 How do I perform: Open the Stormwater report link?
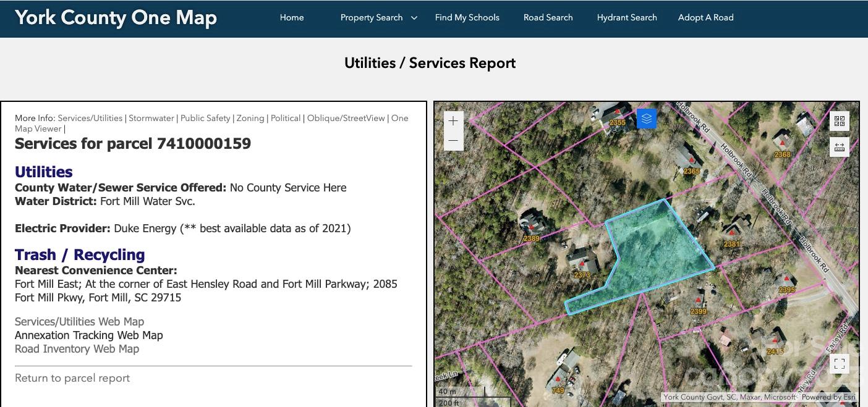151,118
